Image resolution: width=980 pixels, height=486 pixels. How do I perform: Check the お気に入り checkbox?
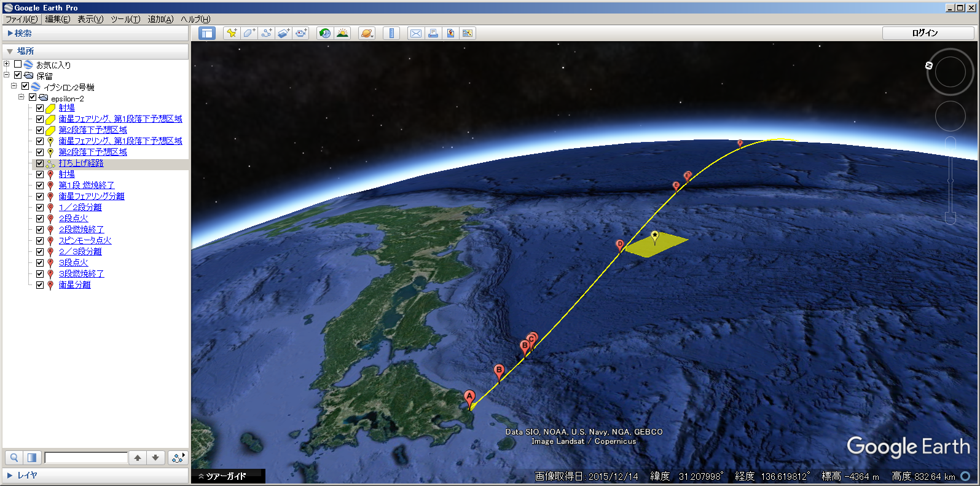pos(18,64)
